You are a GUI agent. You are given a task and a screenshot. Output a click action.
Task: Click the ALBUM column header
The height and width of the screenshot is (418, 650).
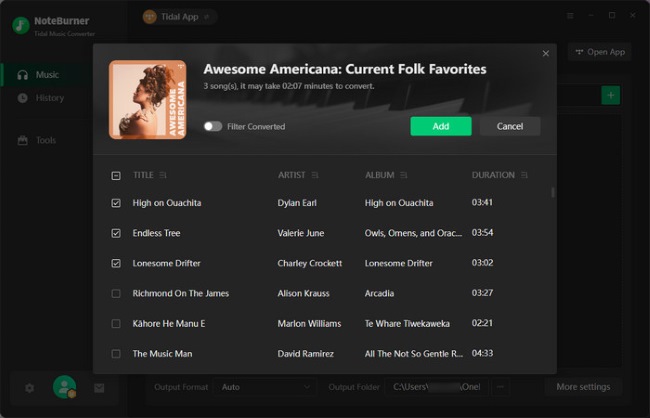pyautogui.click(x=380, y=175)
